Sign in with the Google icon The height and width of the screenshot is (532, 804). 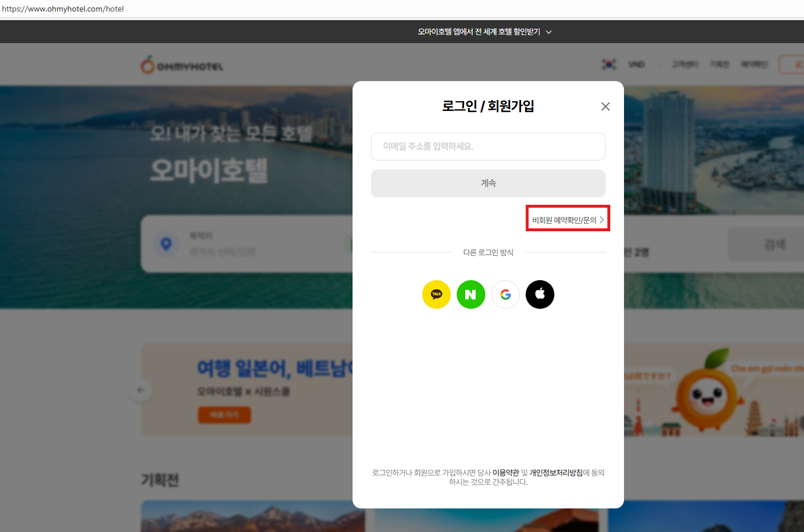click(x=506, y=294)
